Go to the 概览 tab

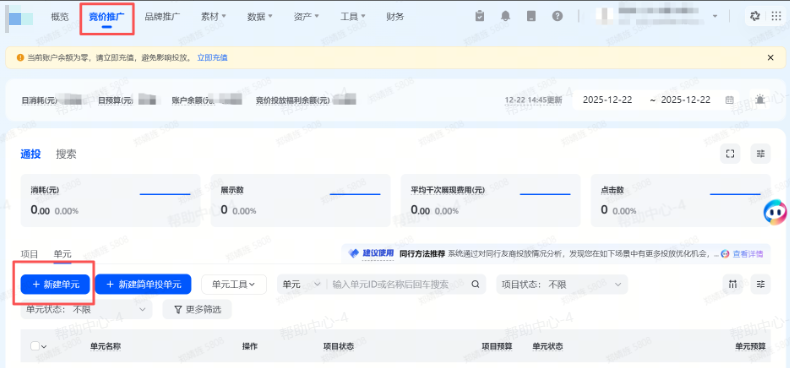59,16
